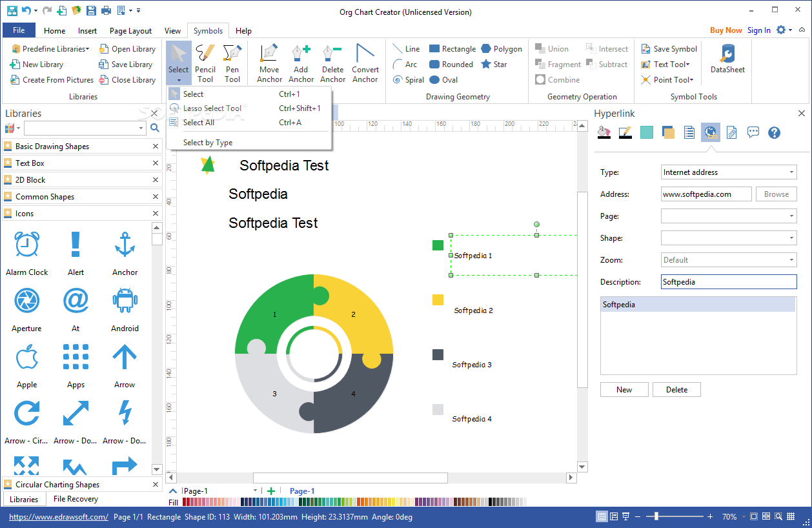The height and width of the screenshot is (528, 812).
Task: Choose the Delete Anchor tool
Action: point(332,63)
